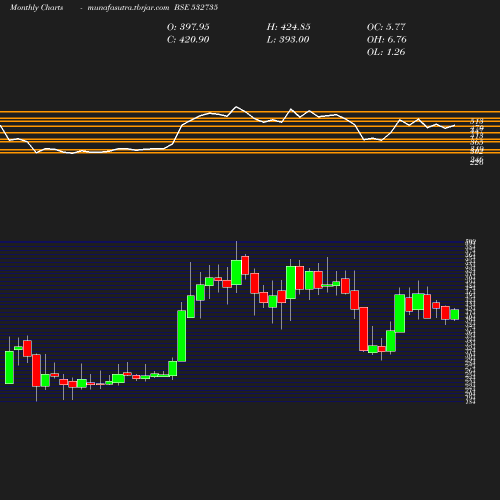
Task: Click the "OH: 6.76" reading
Action: click(387, 40)
